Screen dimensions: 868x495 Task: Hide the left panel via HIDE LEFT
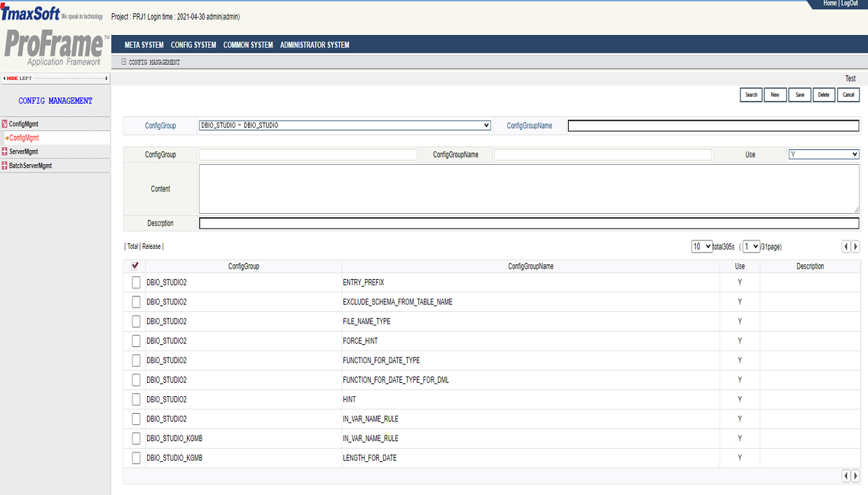point(20,79)
